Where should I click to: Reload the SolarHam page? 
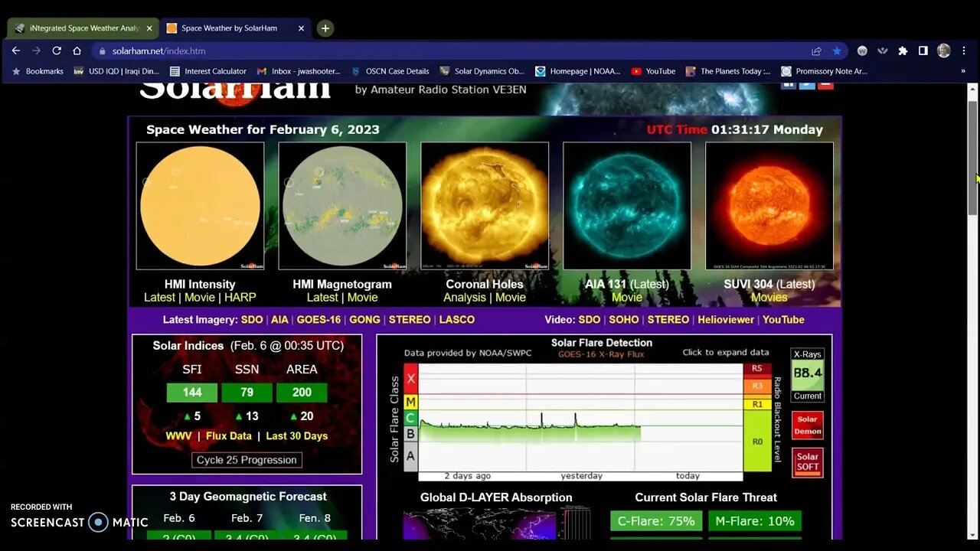(x=57, y=51)
